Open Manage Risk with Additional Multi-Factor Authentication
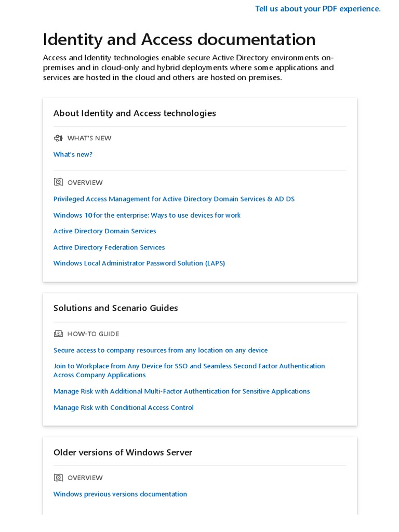 [x=181, y=391]
